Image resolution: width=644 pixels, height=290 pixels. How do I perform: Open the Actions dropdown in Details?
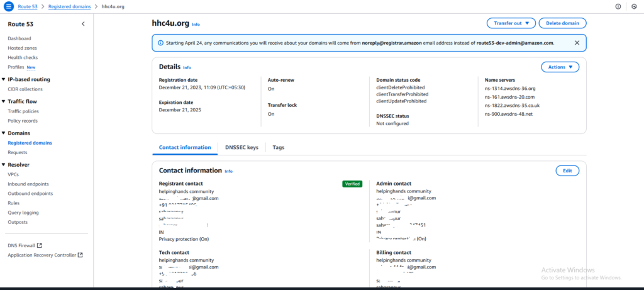560,67
